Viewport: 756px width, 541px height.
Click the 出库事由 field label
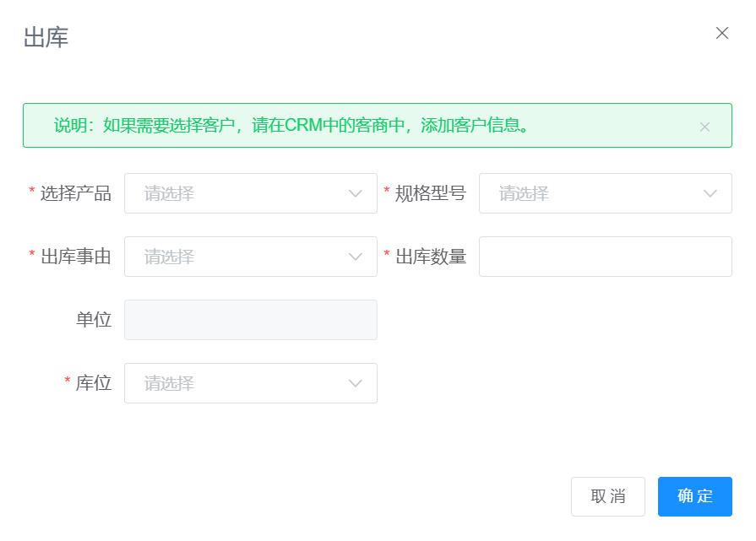[76, 257]
